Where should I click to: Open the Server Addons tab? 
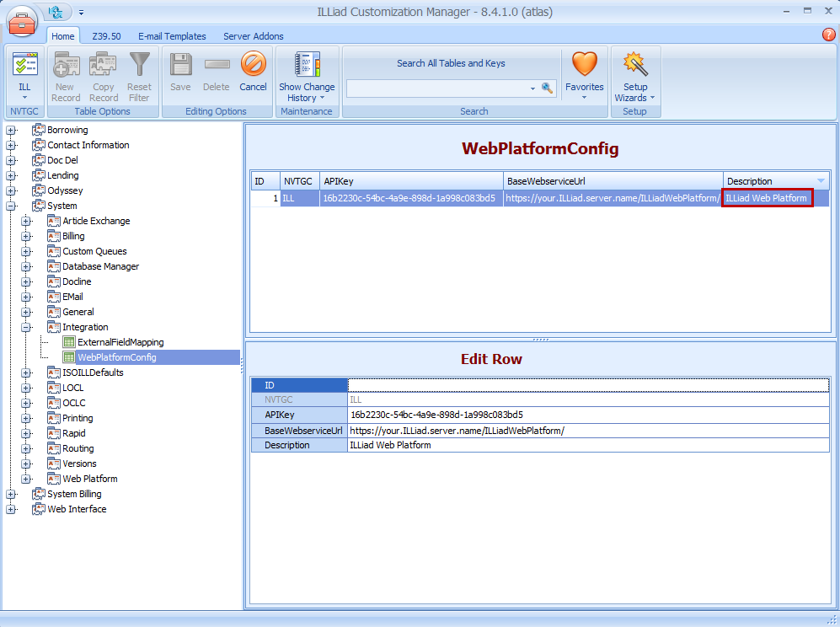click(253, 36)
